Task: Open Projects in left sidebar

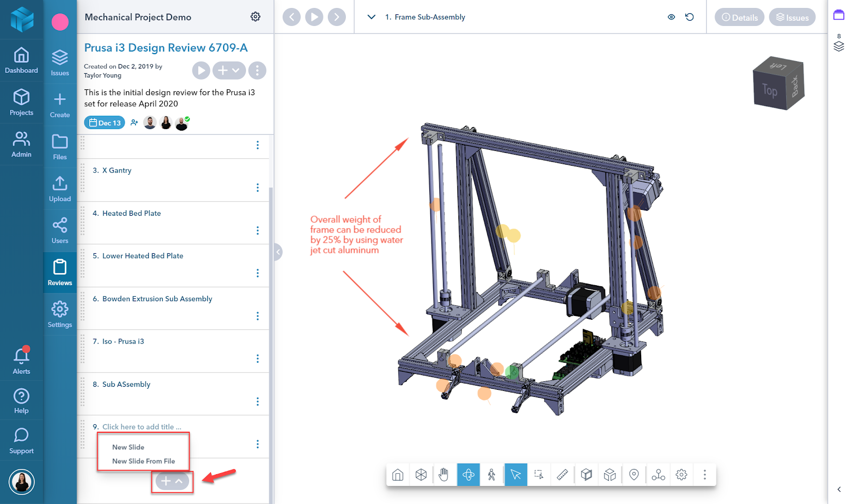Action: (21, 102)
